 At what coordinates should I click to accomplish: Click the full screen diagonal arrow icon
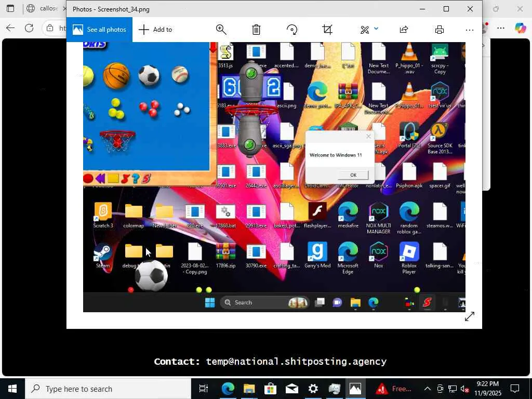[470, 316]
